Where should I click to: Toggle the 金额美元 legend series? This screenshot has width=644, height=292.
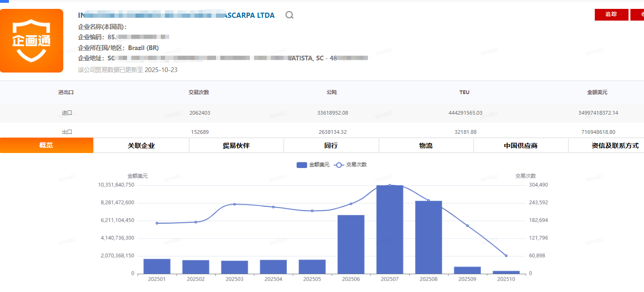point(313,165)
